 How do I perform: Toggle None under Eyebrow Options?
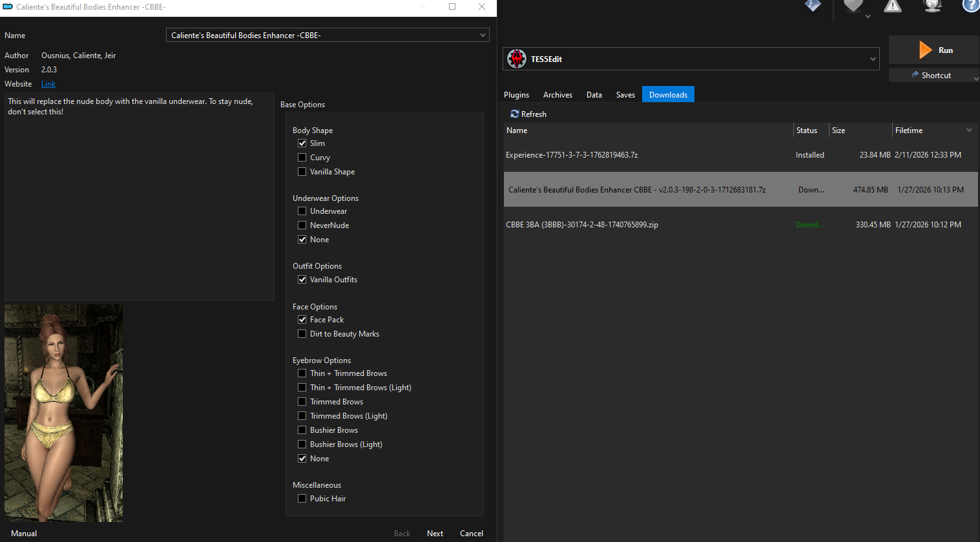tap(302, 459)
